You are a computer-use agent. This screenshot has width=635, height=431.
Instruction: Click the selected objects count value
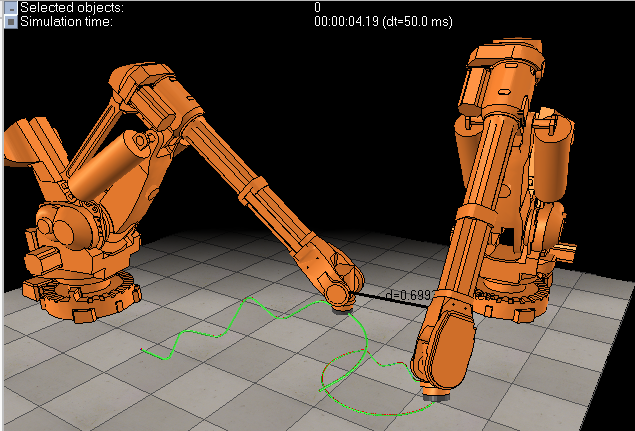[317, 7]
